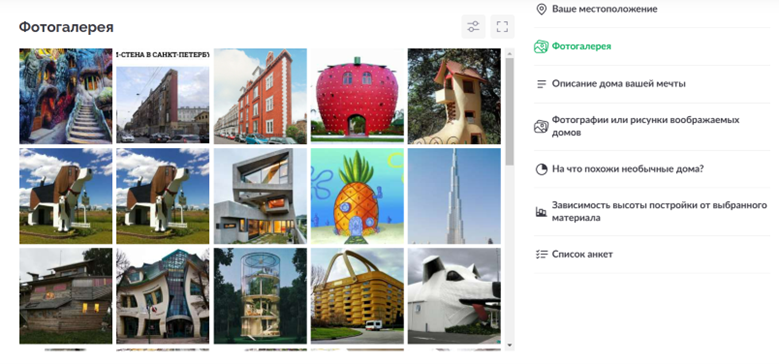Click the location pin icon

tap(541, 9)
